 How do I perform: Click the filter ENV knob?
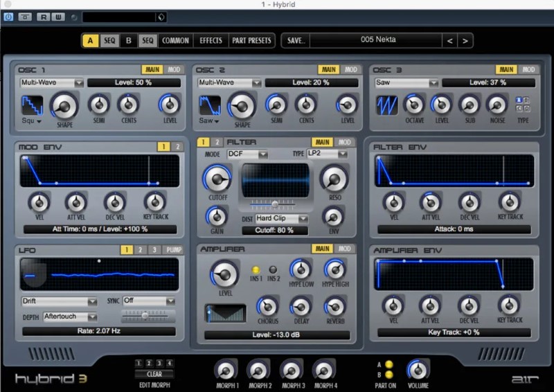(334, 216)
